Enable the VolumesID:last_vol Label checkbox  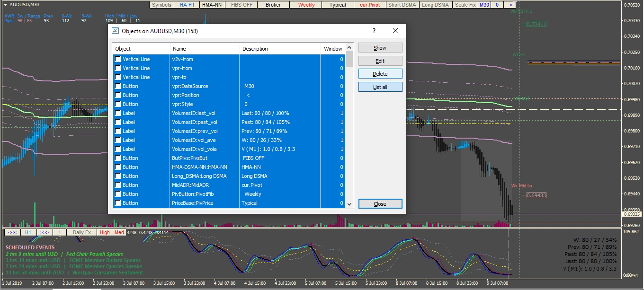pos(117,113)
